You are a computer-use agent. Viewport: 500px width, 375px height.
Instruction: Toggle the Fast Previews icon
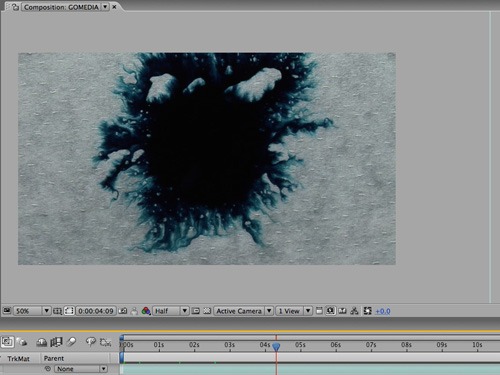[330, 311]
